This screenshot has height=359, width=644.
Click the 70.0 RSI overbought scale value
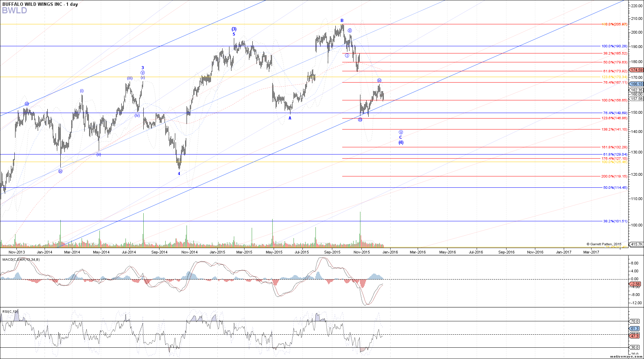[635, 321]
